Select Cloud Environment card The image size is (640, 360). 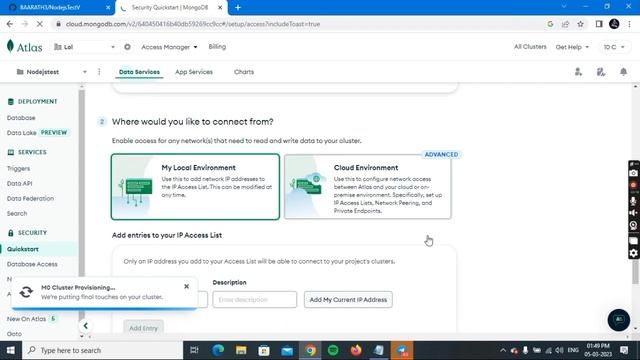coord(368,187)
